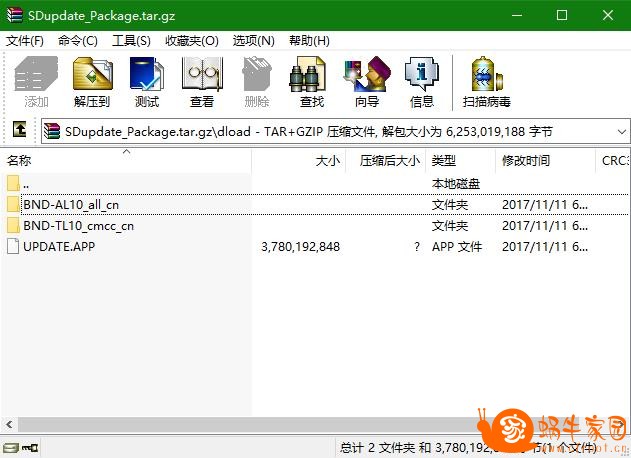This screenshot has height=458, width=631.
Task: Click 文件夹 type of BND-AL10_all_cn
Action: (x=450, y=205)
